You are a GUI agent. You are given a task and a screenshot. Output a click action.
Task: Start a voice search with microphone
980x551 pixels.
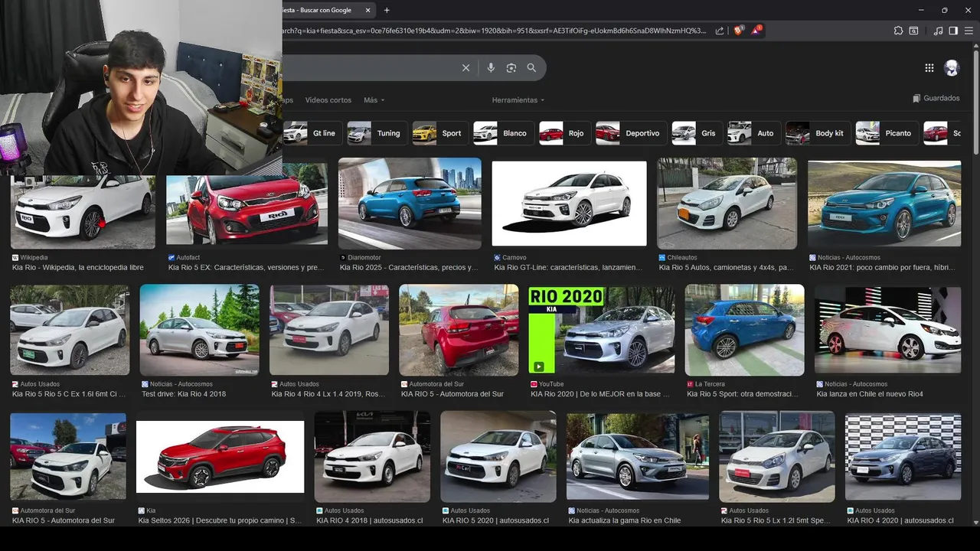point(491,68)
